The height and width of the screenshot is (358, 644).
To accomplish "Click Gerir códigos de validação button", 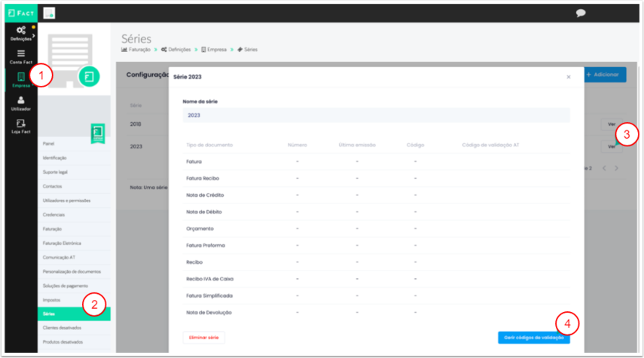I will (x=533, y=338).
